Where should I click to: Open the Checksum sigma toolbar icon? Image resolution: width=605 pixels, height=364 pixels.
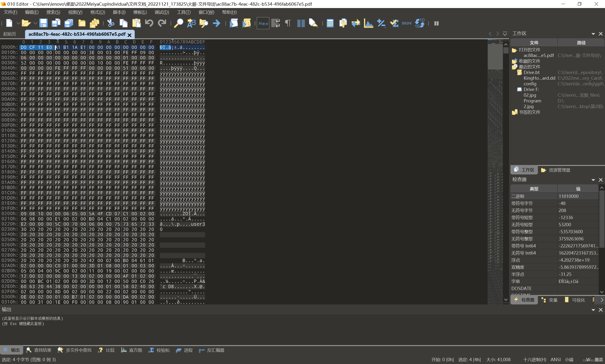(394, 23)
